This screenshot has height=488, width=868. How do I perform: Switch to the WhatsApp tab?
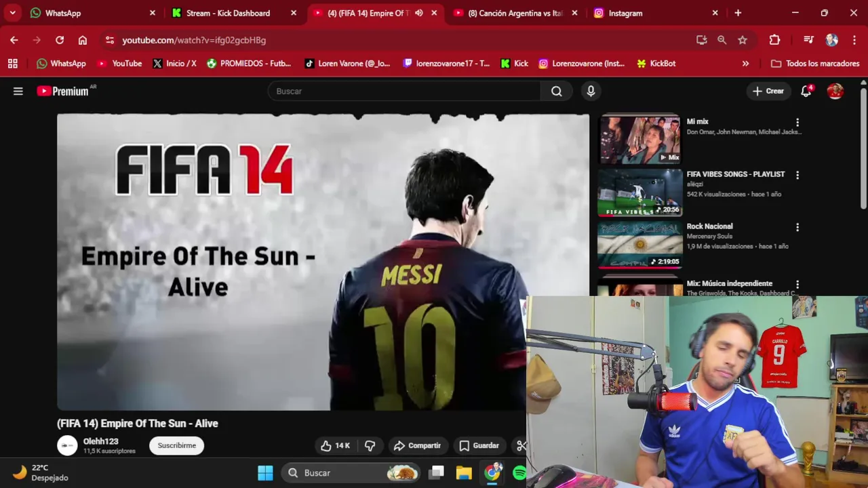[94, 13]
